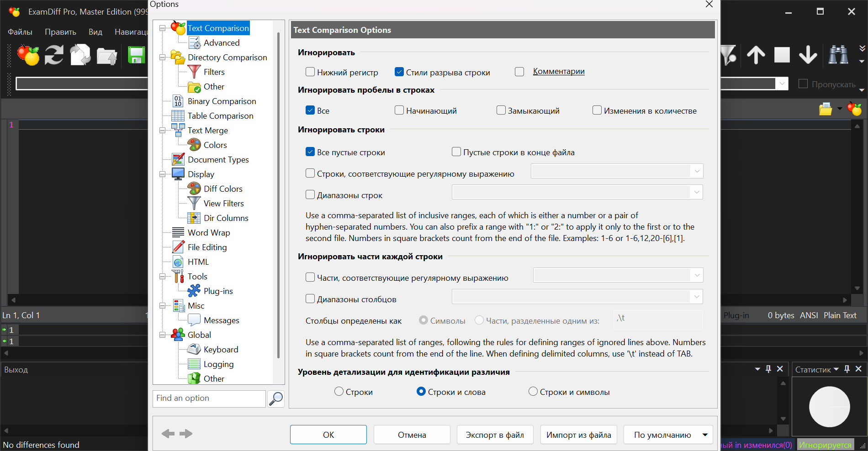Collapse the Display tree node
The width and height of the screenshot is (868, 451).
tap(162, 174)
